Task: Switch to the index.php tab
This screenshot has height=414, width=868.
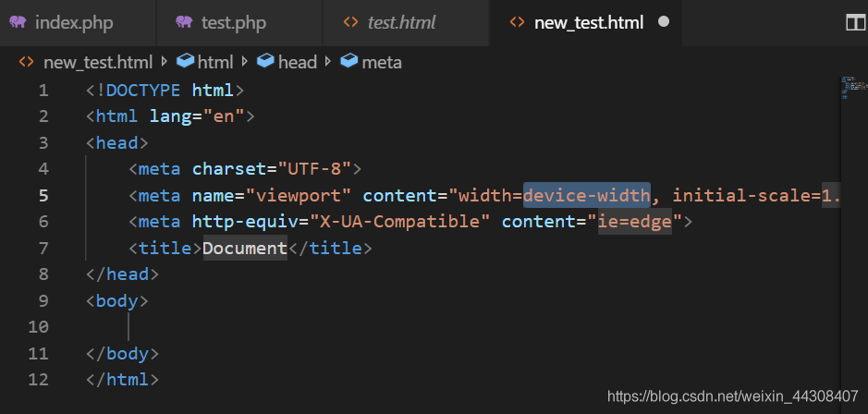Action: click(74, 22)
